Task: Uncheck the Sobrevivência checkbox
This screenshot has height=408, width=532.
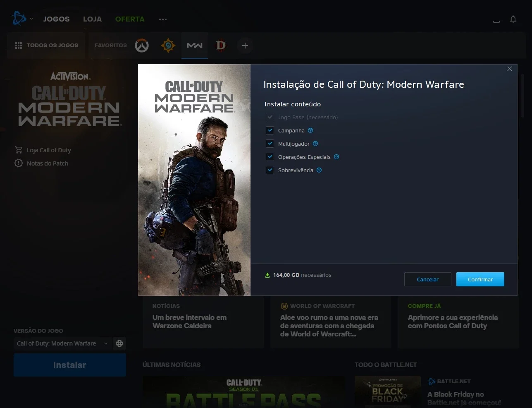Action: 270,170
